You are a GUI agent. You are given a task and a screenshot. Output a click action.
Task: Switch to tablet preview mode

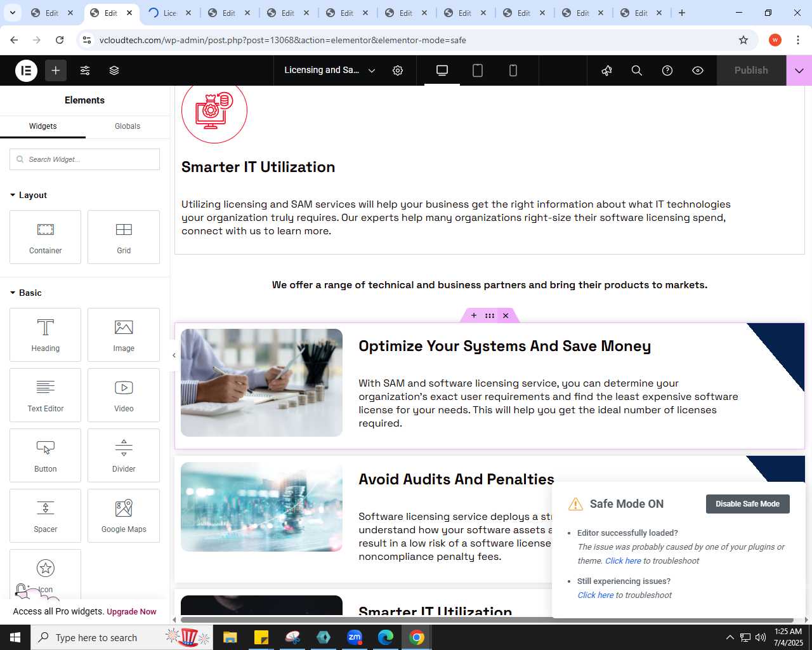point(478,70)
